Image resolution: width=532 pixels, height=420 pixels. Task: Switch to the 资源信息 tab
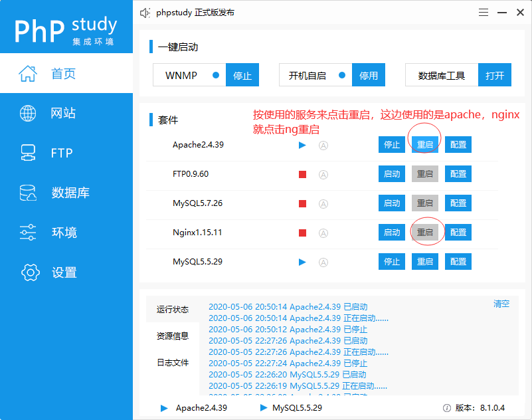click(x=173, y=336)
